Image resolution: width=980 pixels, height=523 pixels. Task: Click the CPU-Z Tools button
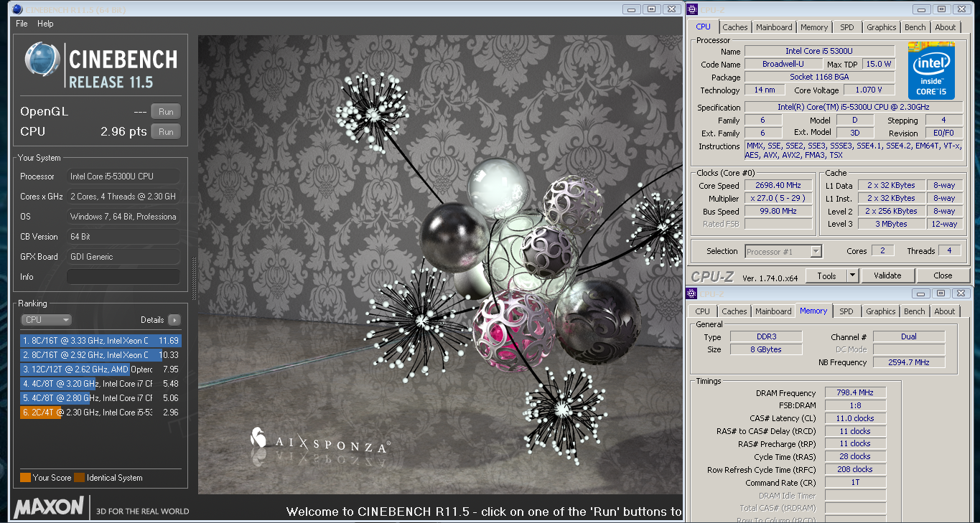[x=826, y=275]
